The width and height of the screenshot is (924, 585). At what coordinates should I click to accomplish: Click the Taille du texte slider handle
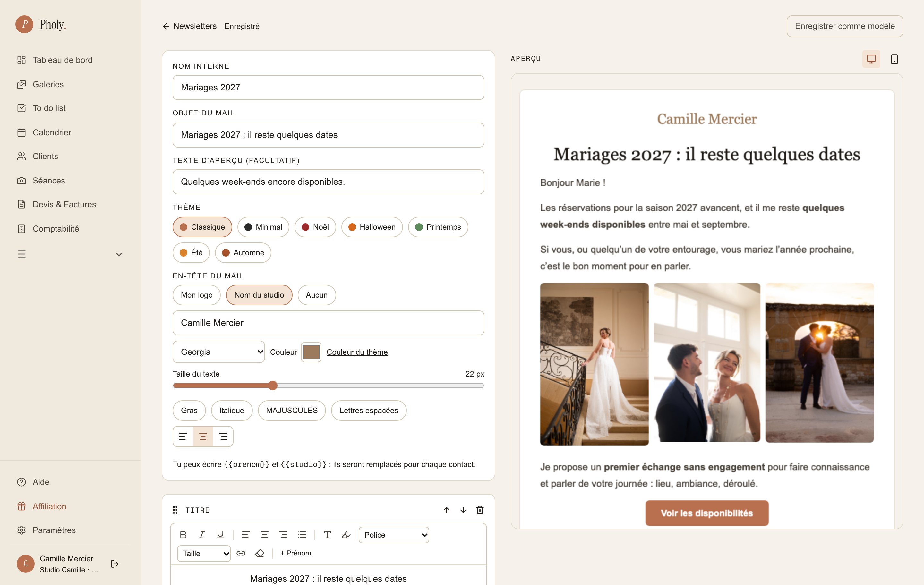click(273, 386)
